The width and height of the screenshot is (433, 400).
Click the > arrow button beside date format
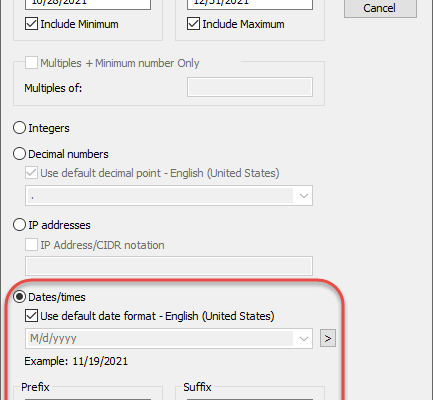(x=328, y=338)
